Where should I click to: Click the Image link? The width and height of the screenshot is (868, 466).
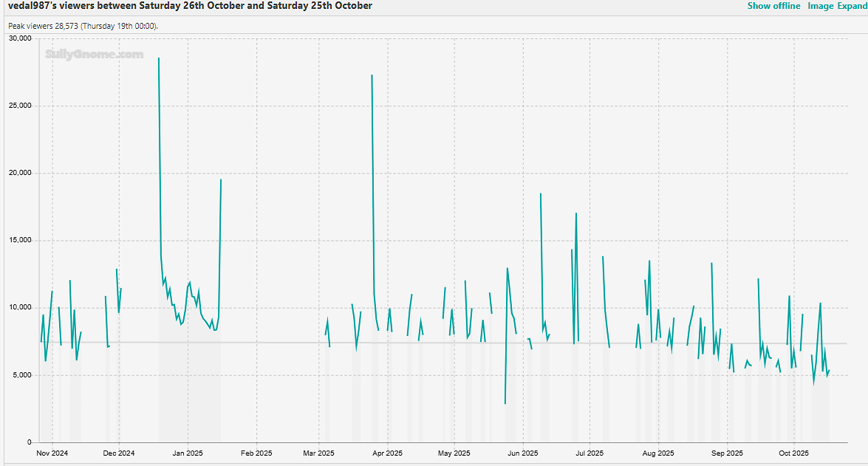(821, 6)
